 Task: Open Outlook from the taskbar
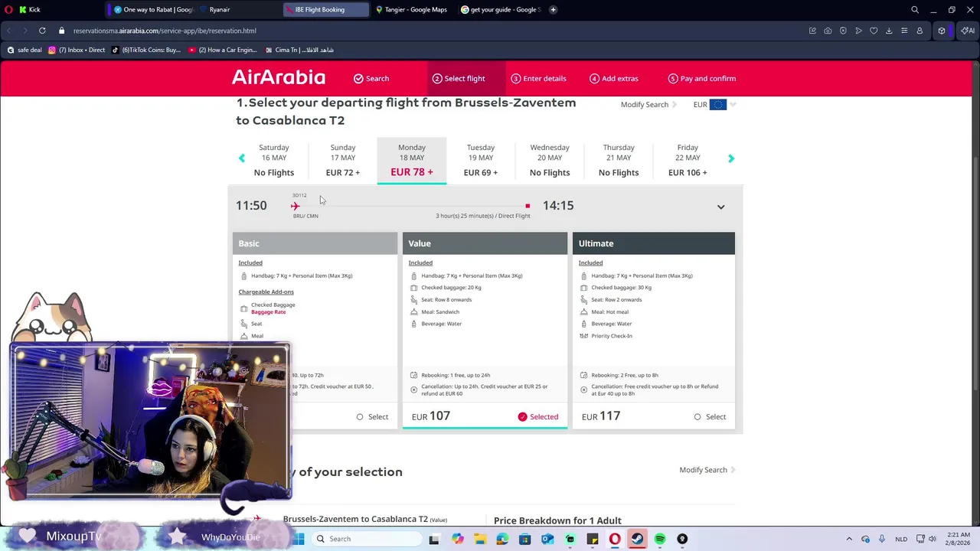coord(547,539)
